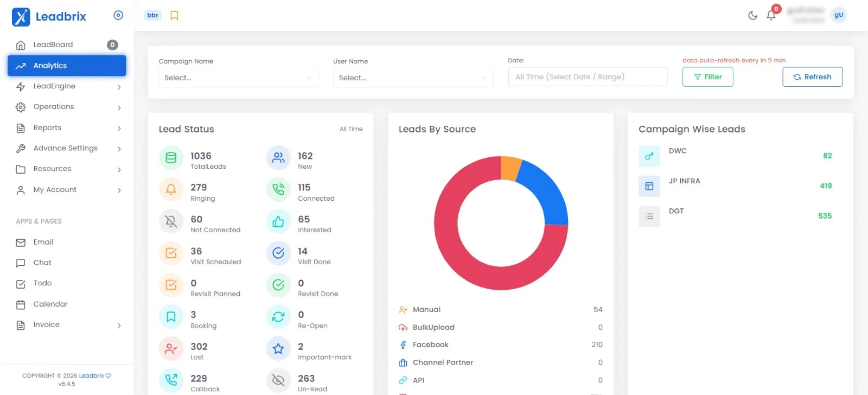
Task: Expand the Invoice menu
Action: point(67,325)
